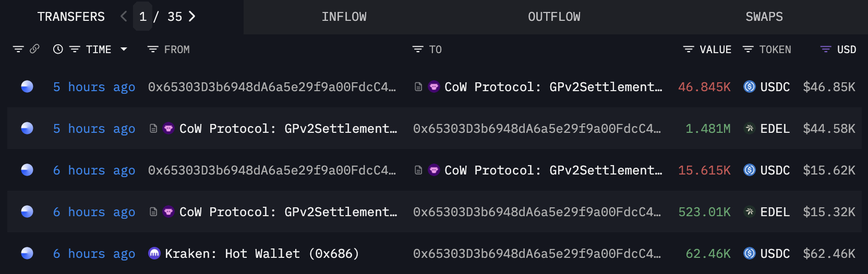Click the VALUE column filter
The image size is (868, 274).
[x=689, y=49]
